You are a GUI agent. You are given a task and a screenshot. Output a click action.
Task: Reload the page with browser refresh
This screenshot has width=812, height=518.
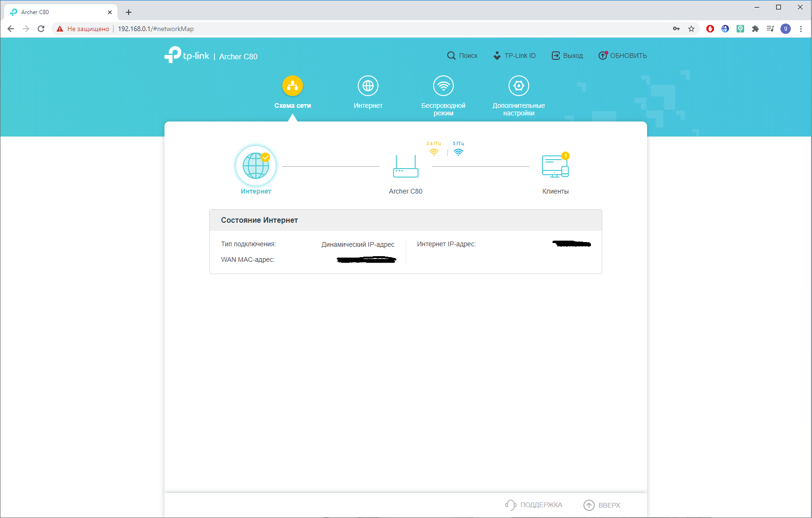click(41, 29)
